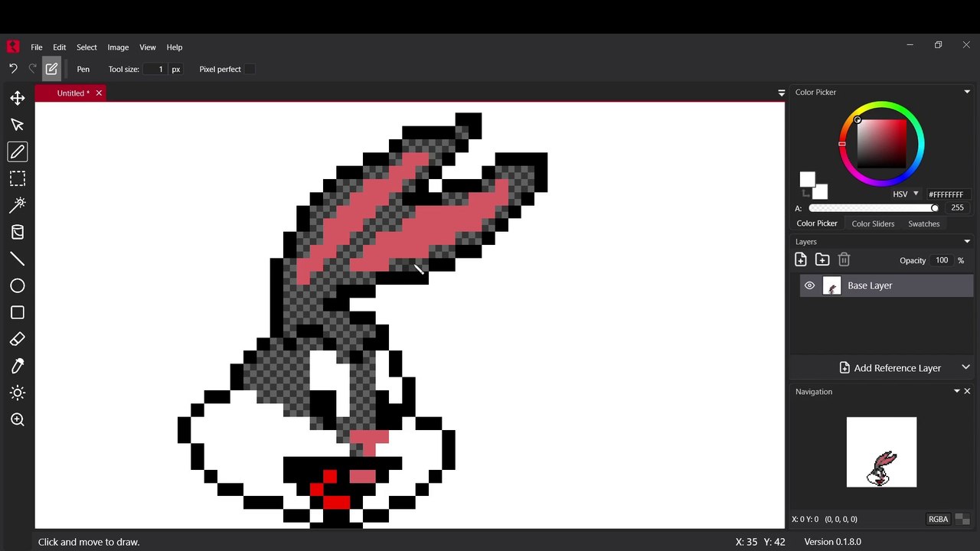Click the primary color swatch
980x551 pixels.
click(807, 179)
